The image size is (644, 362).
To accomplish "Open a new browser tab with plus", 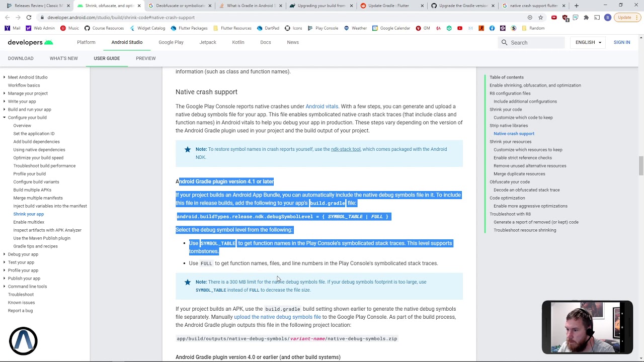I will pyautogui.click(x=577, y=6).
